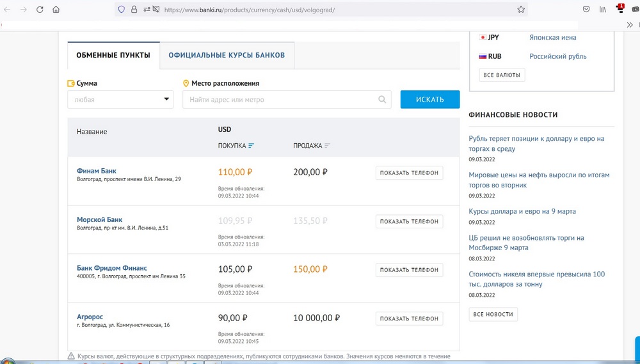
Task: Switch to Официальные курсы банков tab
Action: [x=227, y=56]
